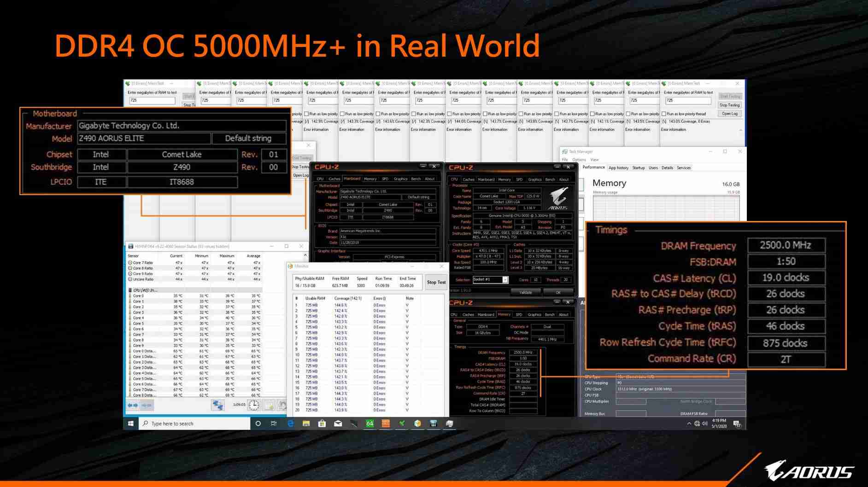Click the Cortana circle on the taskbar

pyautogui.click(x=258, y=423)
